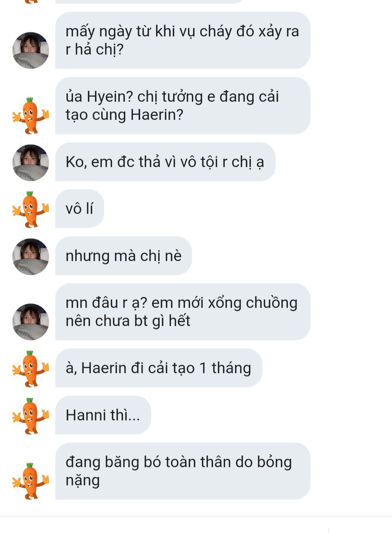Open photo avatar beside 'mn đâu r ạ?' message
Screen dimensions: 392x533
point(30,322)
